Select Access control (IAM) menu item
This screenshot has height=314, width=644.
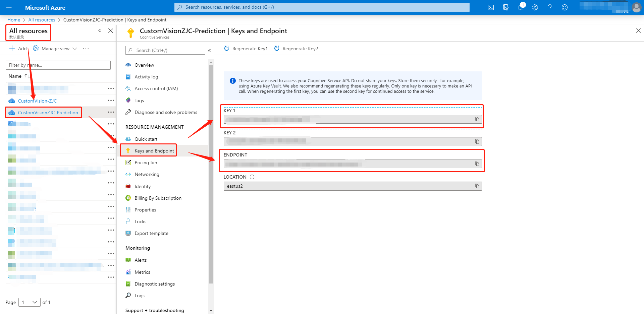click(156, 88)
